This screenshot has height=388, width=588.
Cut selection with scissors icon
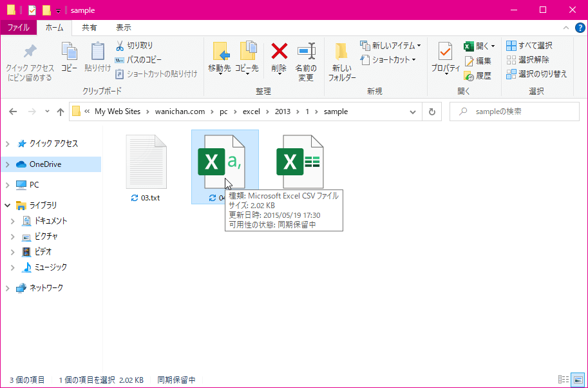pos(134,45)
